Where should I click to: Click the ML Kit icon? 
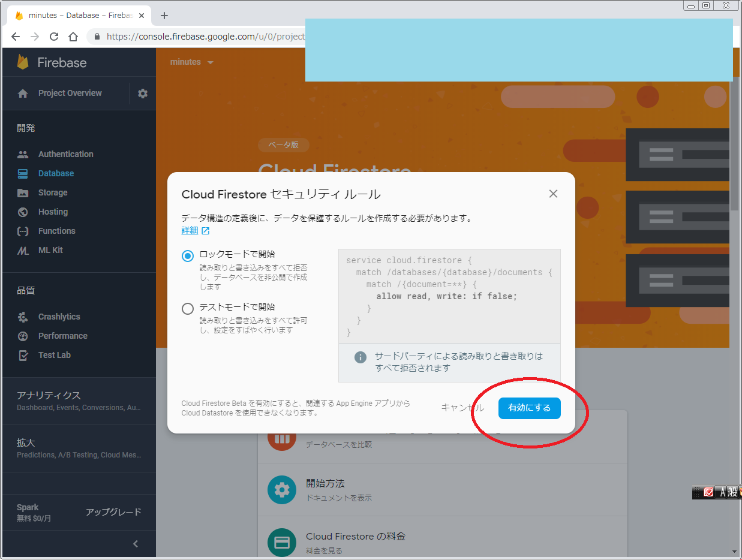pos(23,250)
